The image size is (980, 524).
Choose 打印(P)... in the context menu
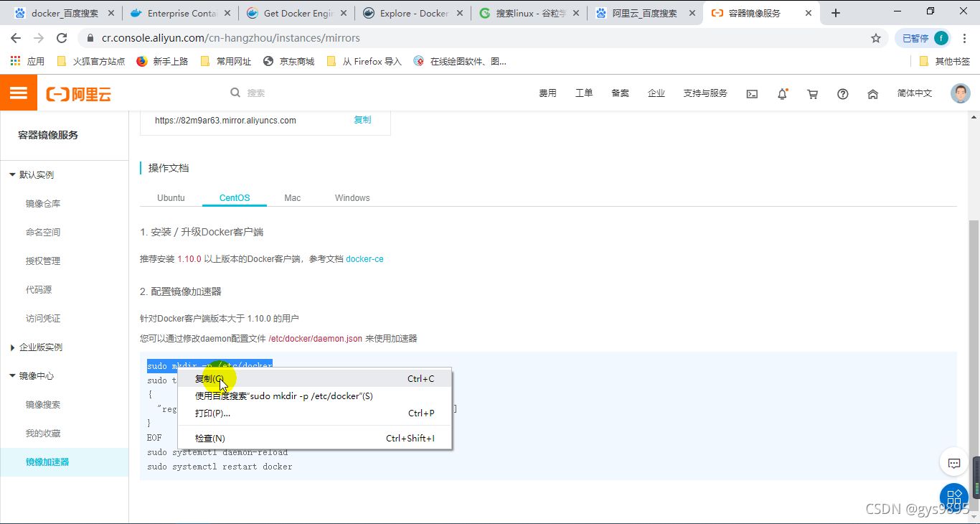click(x=314, y=413)
